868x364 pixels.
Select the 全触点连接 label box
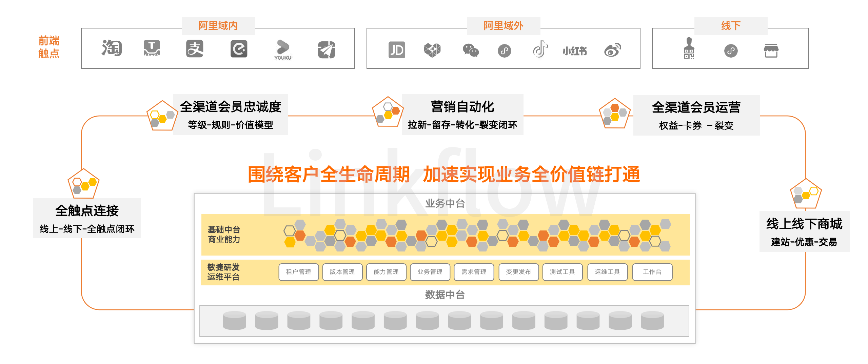click(87, 218)
